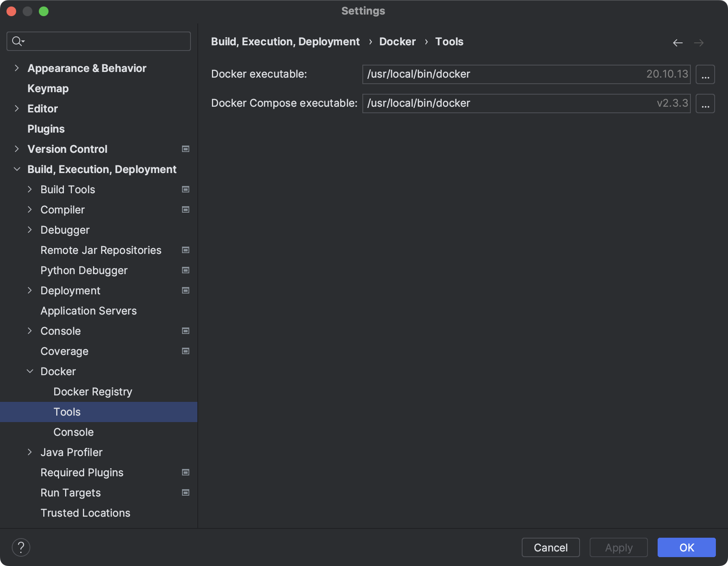Open Docker in the breadcrumb navigation
Viewport: 728px width, 566px height.
click(397, 41)
